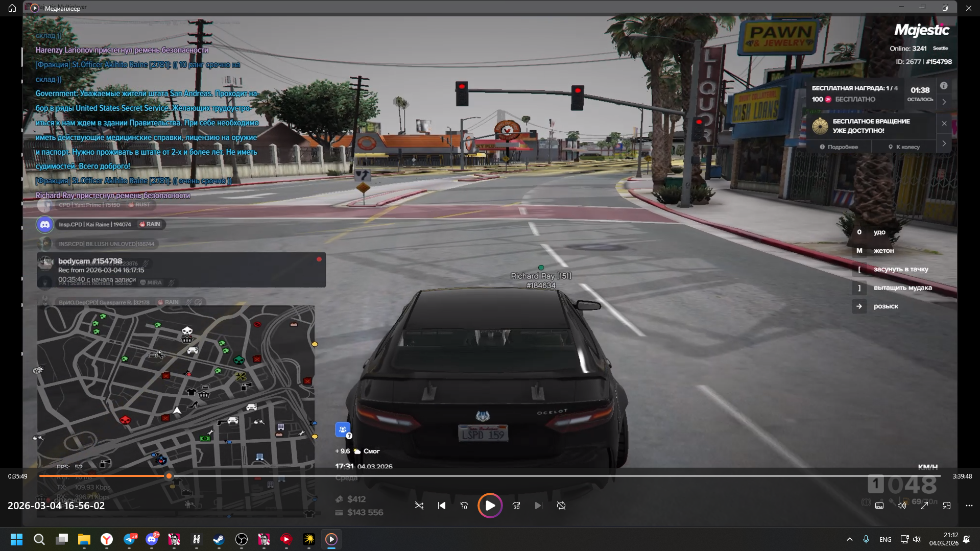980x551 pixels.
Task: Open the system volume control in the tray
Action: [x=917, y=539]
